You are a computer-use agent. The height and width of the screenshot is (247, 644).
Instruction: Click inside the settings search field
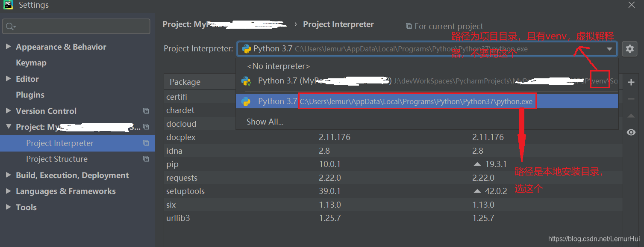click(x=76, y=26)
